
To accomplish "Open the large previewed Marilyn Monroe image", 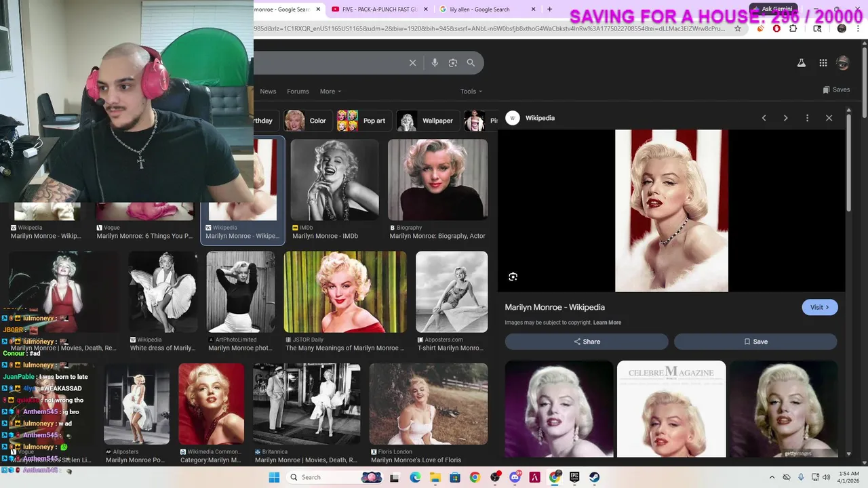I will click(x=671, y=211).
